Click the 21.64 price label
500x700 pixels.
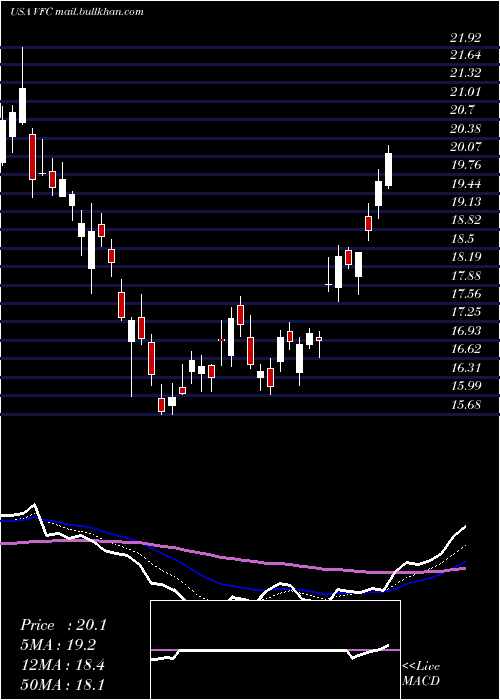click(465, 55)
